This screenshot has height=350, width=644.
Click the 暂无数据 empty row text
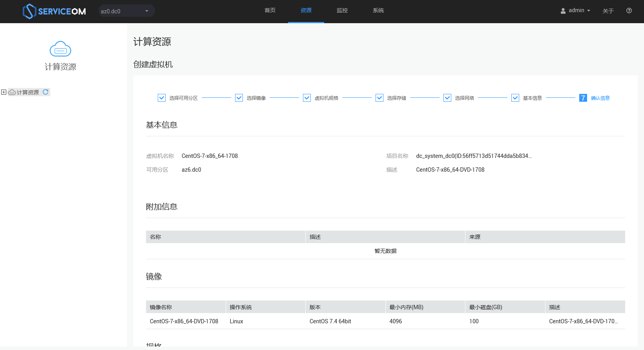(x=385, y=251)
